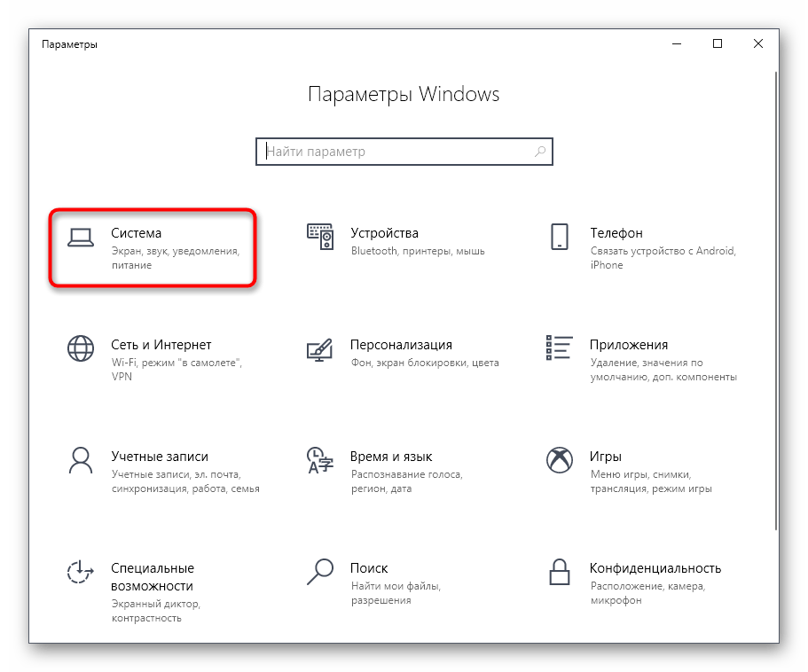
Task: Select the Ease of Access icon
Action: click(x=81, y=572)
